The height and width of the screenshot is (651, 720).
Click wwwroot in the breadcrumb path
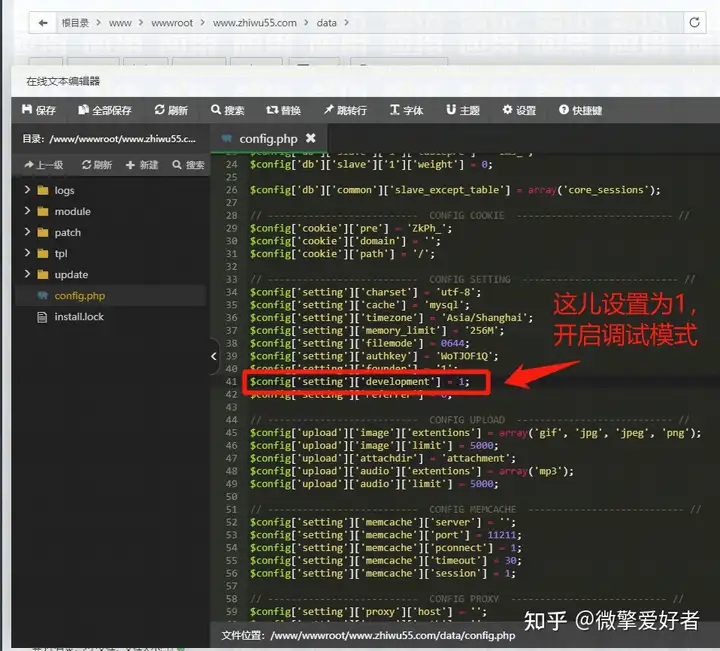coord(172,23)
